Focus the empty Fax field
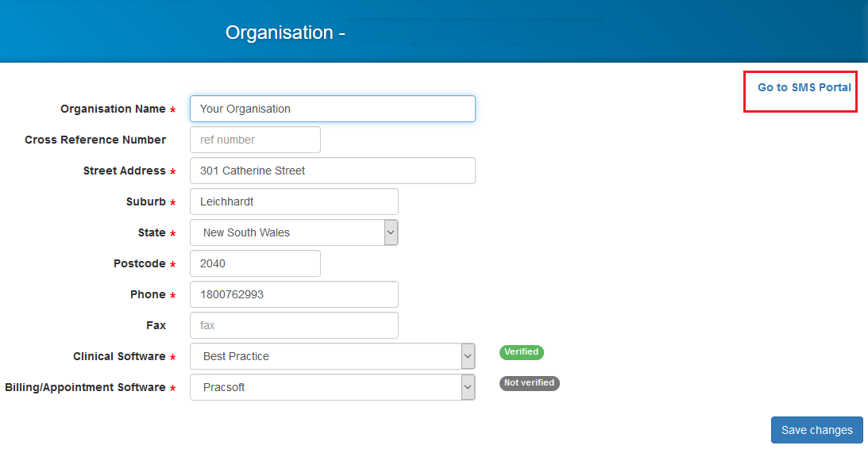This screenshot has height=449, width=868. (294, 326)
